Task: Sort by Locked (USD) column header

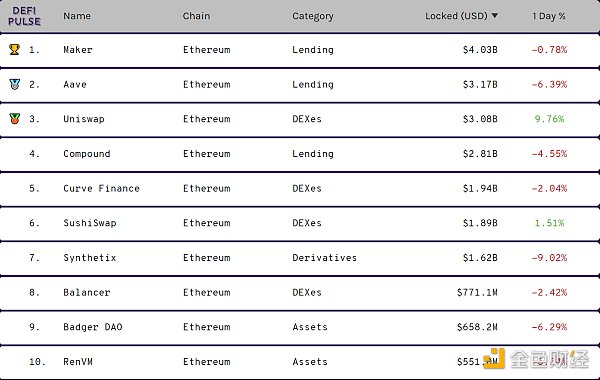Action: click(x=457, y=16)
